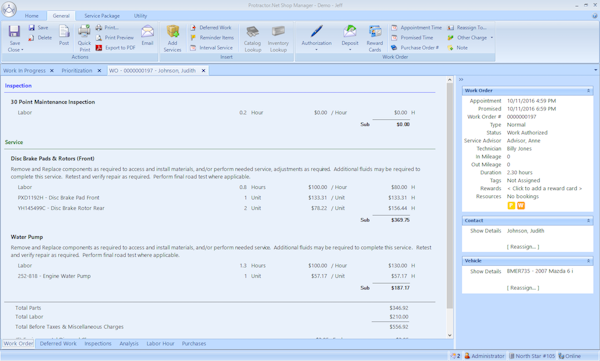Open the Deposit dropdown arrow
600x361 pixels.
pos(350,50)
